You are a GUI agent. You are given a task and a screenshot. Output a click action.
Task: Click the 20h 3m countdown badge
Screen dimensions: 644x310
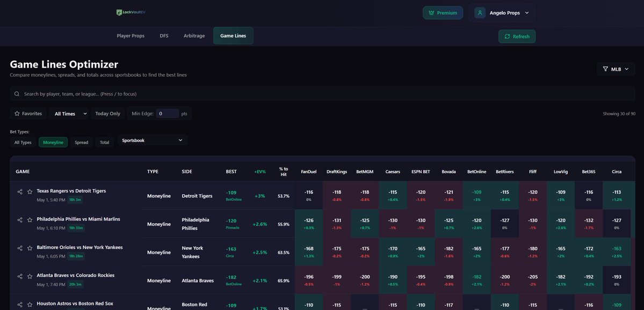[75, 285]
